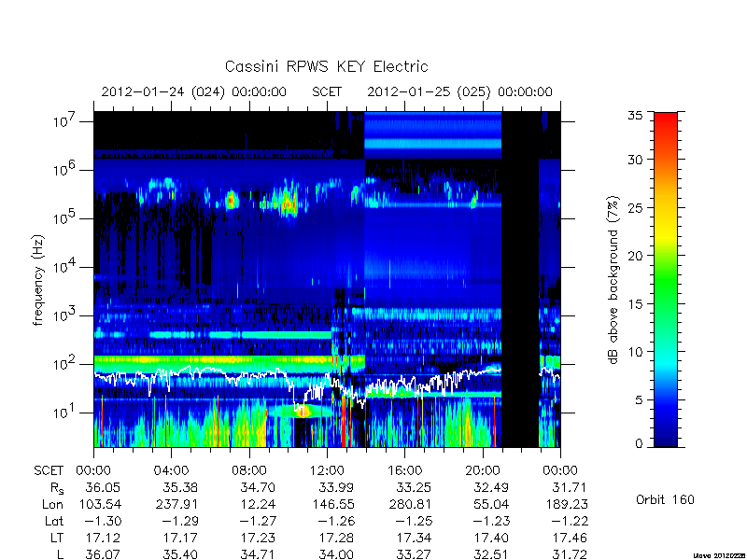Screen dimensions: 747x560
Task: Click the "frequency (Hz)" axis label
Action: 38,280
